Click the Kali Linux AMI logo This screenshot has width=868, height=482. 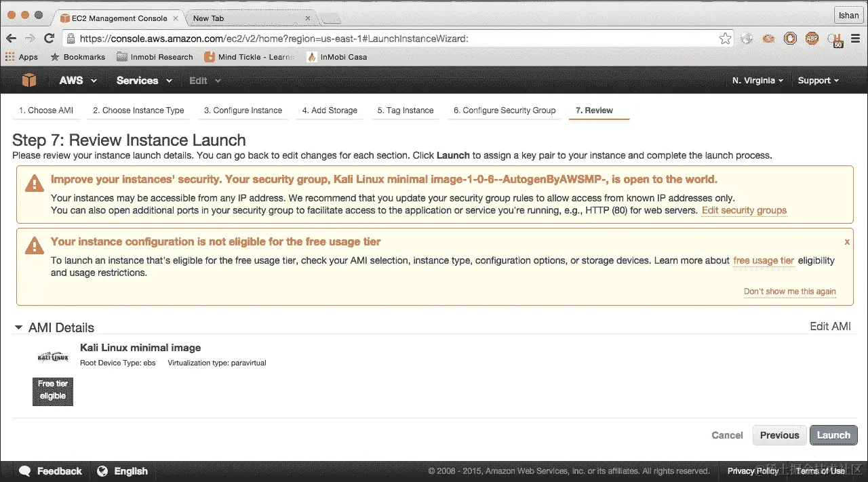click(x=53, y=357)
